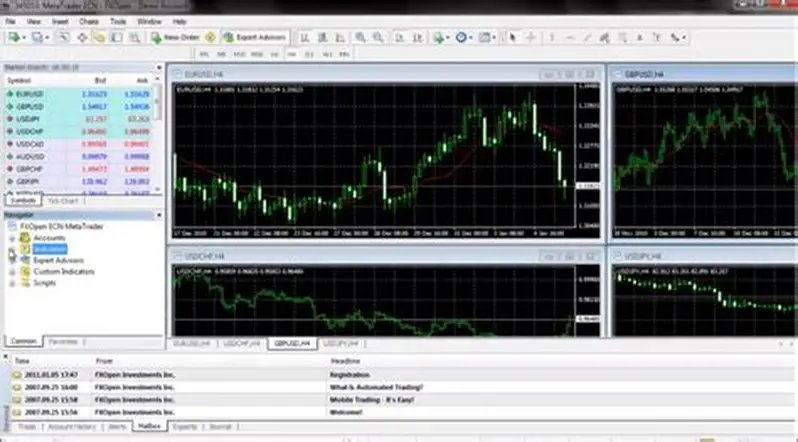
Task: Close the Navigator panel
Action: (159, 215)
